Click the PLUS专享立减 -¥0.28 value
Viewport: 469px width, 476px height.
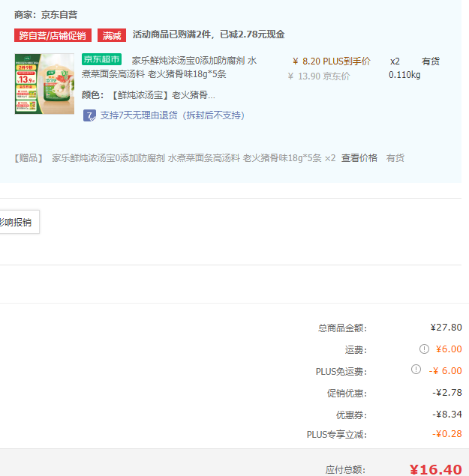coord(447,434)
